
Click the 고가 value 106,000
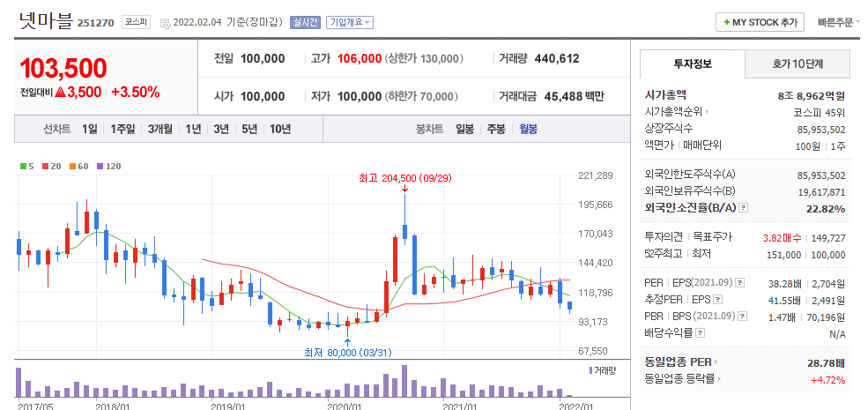point(360,59)
